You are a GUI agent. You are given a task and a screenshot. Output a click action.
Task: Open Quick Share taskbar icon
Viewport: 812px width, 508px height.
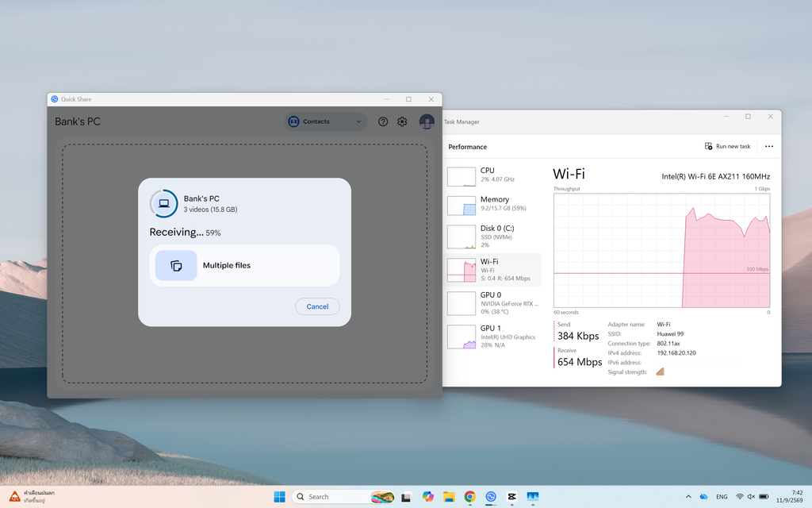click(x=491, y=497)
